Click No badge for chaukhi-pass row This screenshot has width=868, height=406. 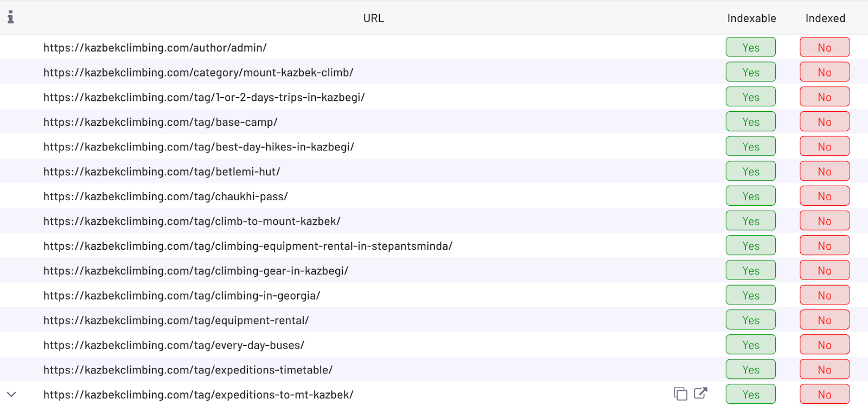point(824,196)
